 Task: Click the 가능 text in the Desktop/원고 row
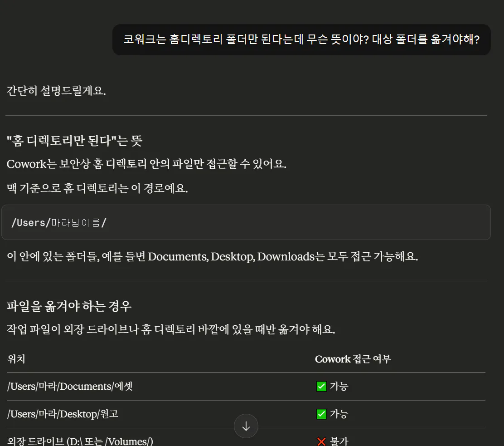pos(339,414)
